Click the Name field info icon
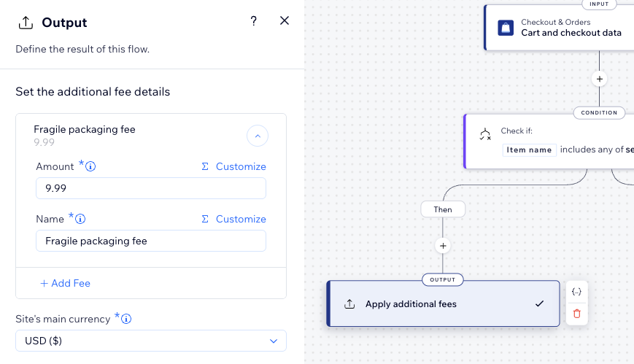Viewport: 634px width, 364px height. (x=81, y=220)
